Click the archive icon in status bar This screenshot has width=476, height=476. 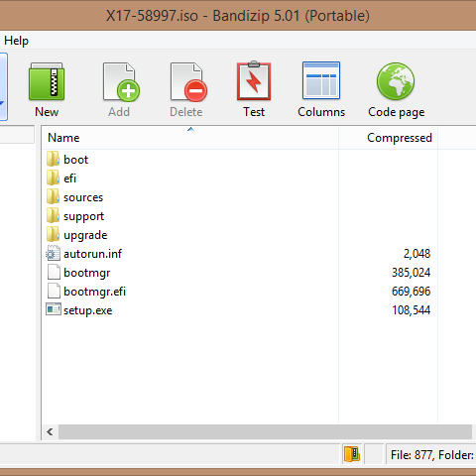(352, 454)
